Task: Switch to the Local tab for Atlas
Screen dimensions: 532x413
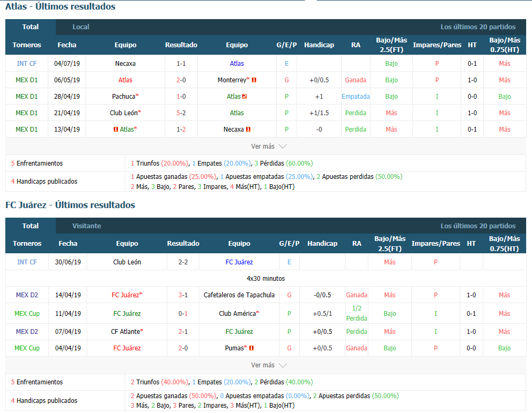Action: tap(81, 27)
